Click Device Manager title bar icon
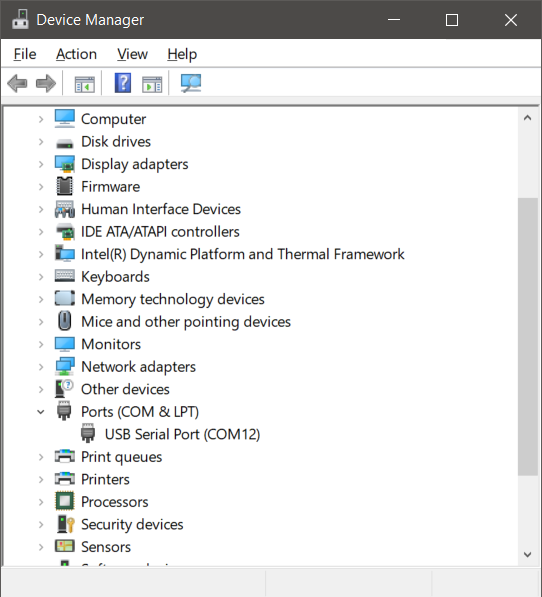 pyautogui.click(x=20, y=19)
